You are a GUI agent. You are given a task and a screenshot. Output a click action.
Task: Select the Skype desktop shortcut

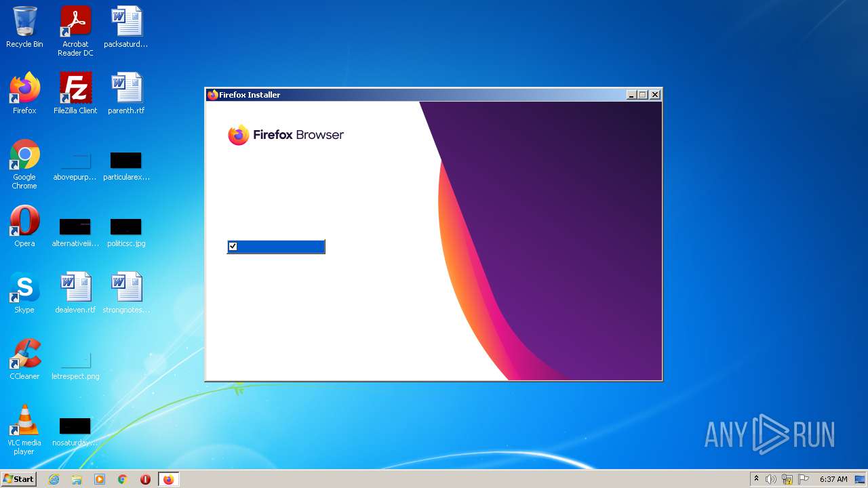[x=24, y=293]
